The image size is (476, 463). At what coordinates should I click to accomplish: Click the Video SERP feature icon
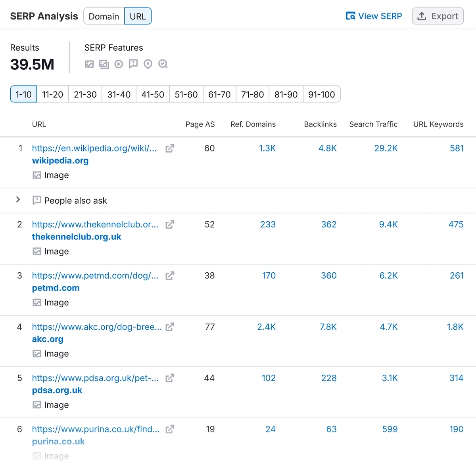click(119, 64)
